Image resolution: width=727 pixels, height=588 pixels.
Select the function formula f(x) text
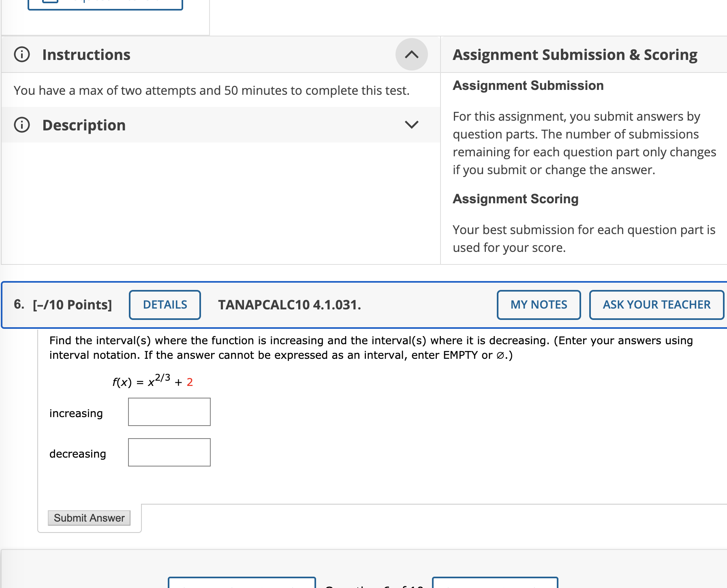coord(152,381)
